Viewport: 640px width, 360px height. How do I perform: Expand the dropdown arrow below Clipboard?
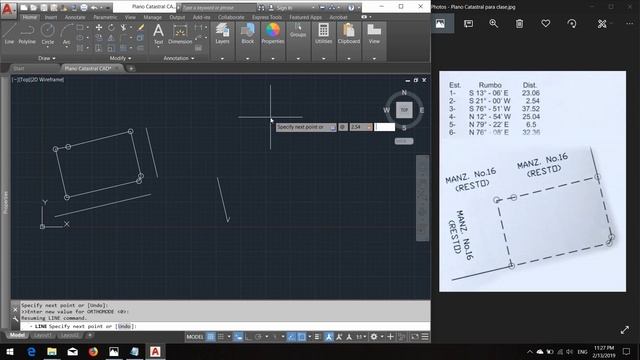pyautogui.click(x=349, y=58)
